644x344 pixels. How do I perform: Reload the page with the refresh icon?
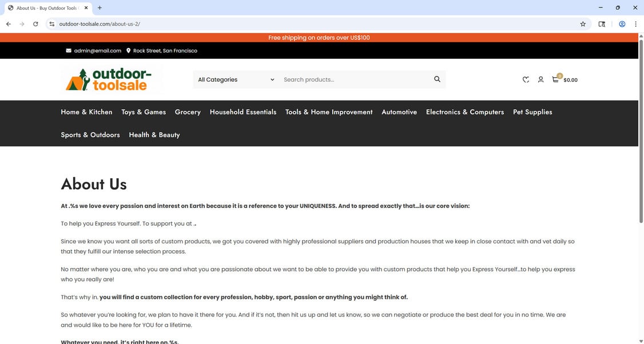click(x=35, y=24)
